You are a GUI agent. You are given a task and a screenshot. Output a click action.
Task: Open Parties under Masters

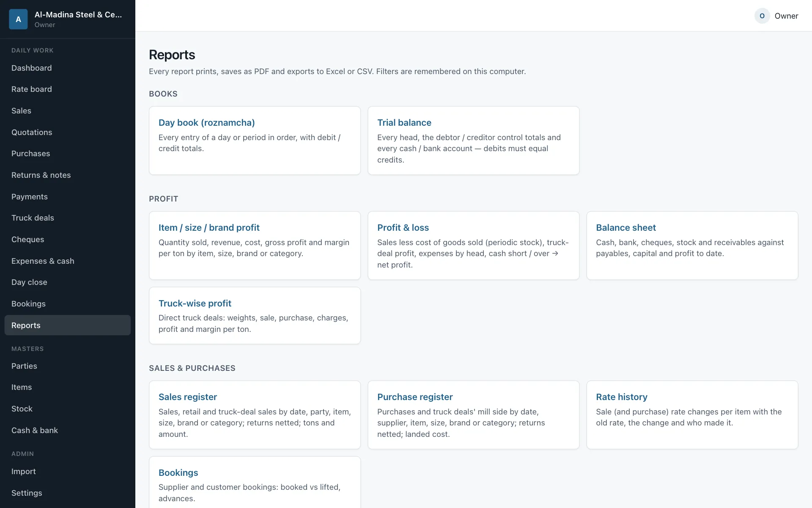point(68,366)
